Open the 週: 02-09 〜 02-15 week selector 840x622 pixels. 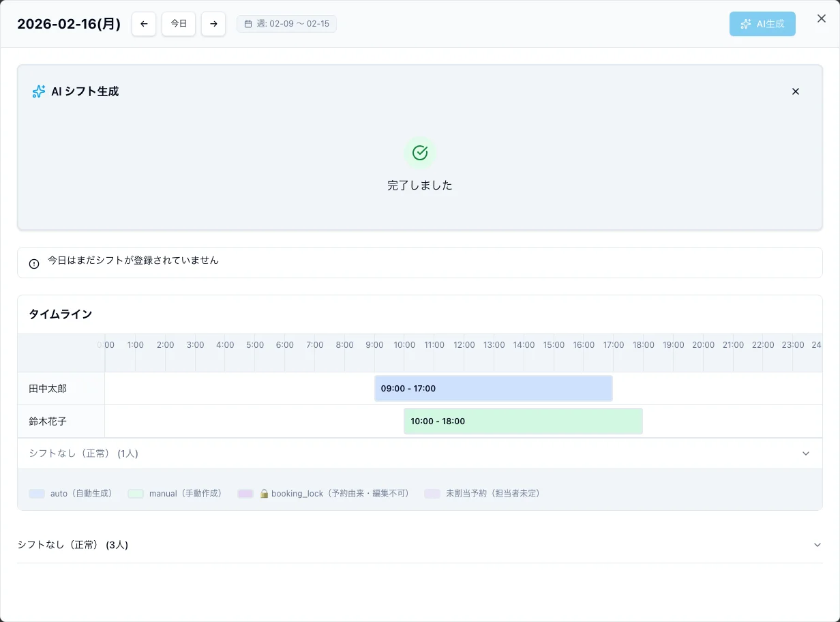pyautogui.click(x=286, y=23)
